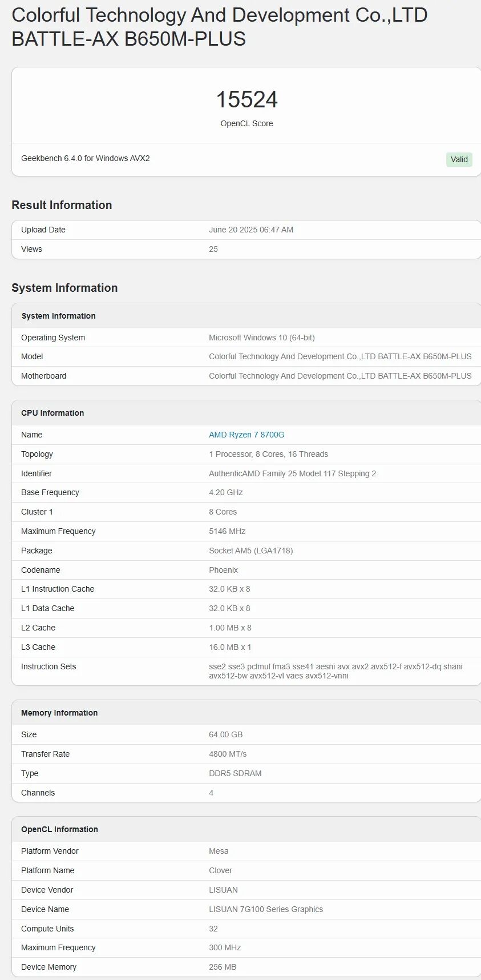Click the Memory Information table header
The height and width of the screenshot is (980, 481).
[59, 713]
